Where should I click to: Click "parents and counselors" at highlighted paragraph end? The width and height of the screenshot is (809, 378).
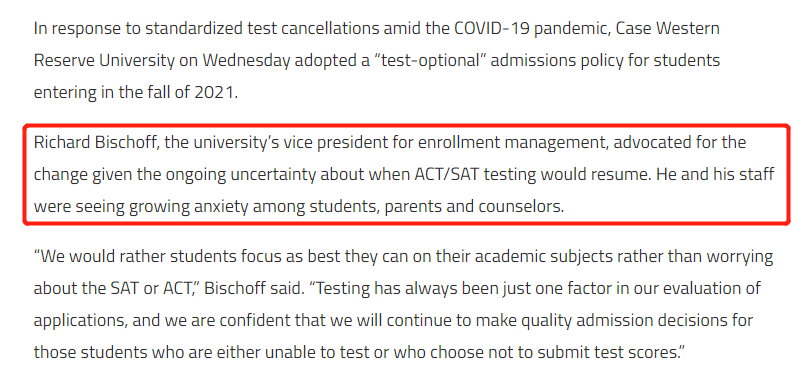474,207
